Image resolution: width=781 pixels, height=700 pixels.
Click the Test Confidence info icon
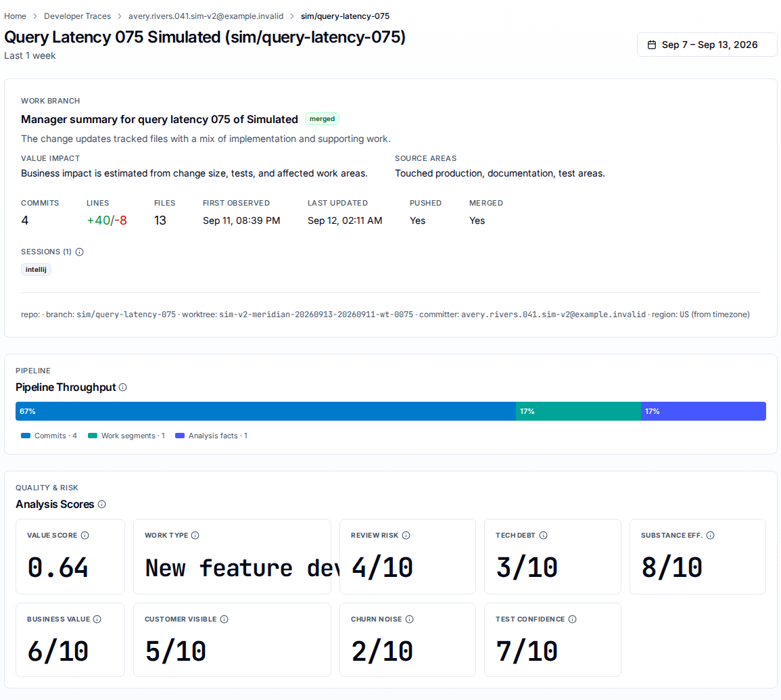pyautogui.click(x=572, y=620)
